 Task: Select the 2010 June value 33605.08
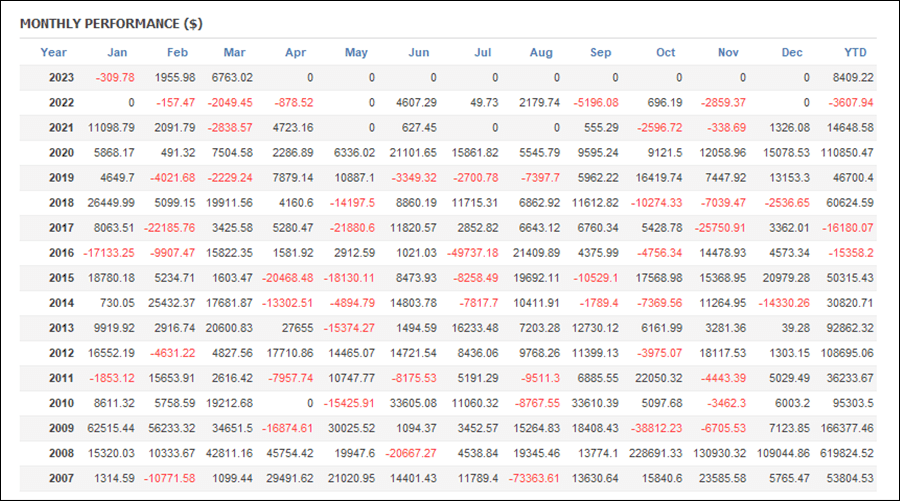413,403
